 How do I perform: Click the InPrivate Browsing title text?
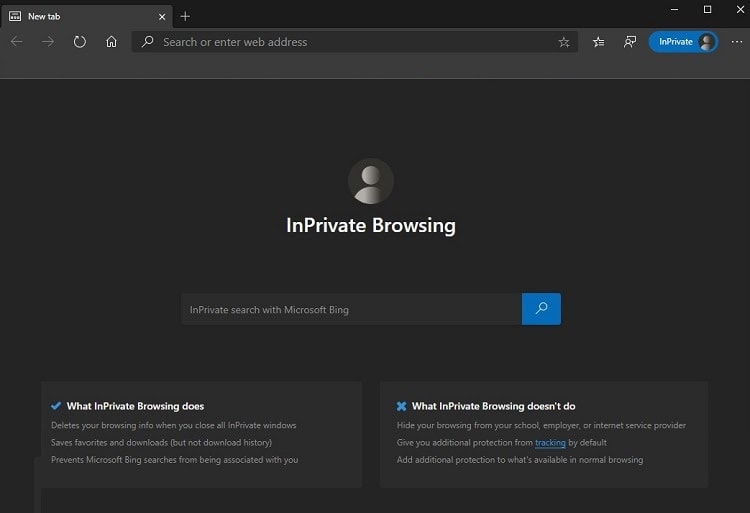pos(371,226)
